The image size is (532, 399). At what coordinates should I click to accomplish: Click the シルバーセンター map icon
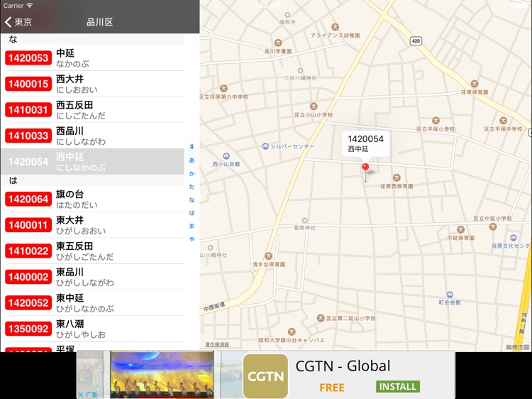(266, 146)
